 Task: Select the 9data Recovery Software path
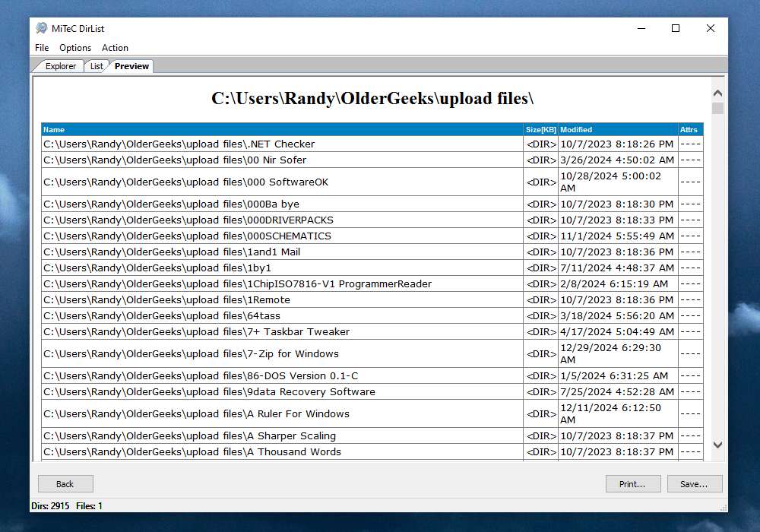[209, 392]
